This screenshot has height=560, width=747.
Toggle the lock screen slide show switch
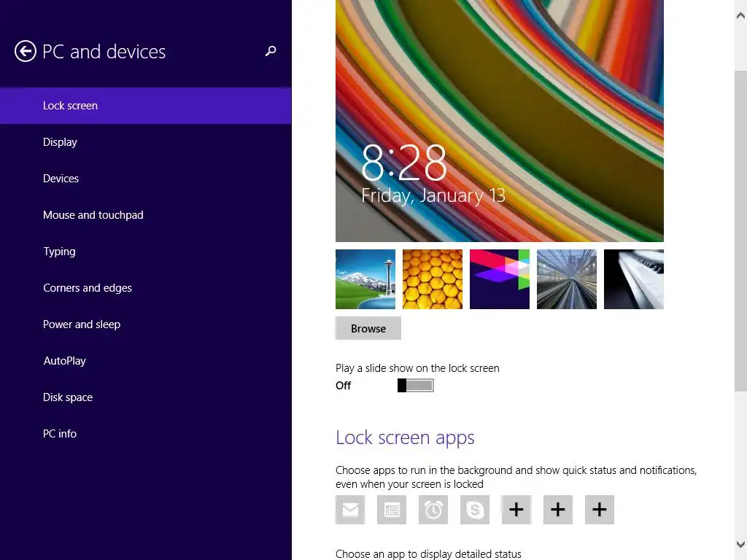(x=415, y=385)
